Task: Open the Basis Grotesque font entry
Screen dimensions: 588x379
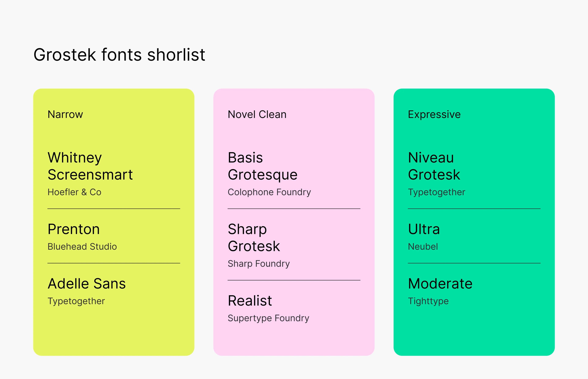Action: (x=262, y=166)
